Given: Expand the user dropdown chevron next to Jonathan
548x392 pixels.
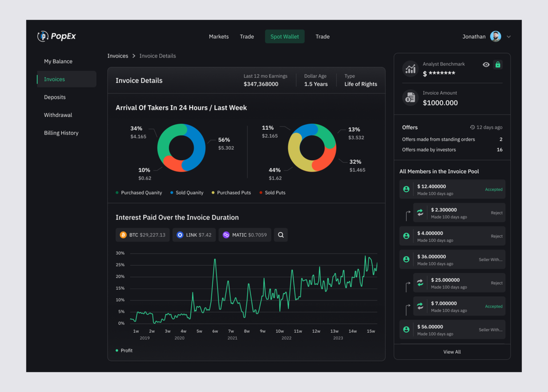Looking at the screenshot, I should tap(509, 37).
